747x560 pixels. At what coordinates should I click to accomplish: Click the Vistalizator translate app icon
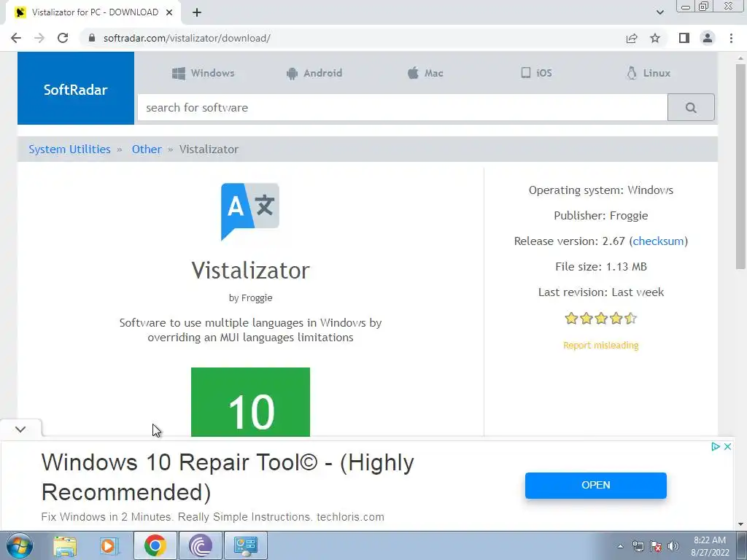pyautogui.click(x=250, y=211)
